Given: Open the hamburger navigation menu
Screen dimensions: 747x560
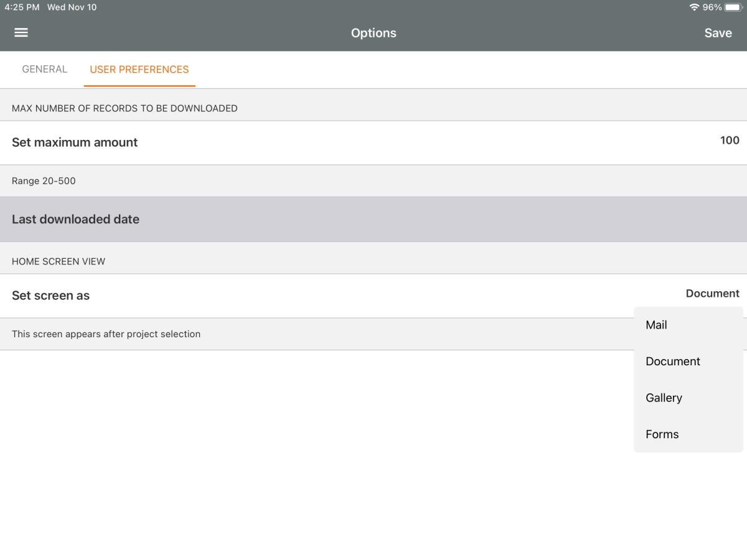Looking at the screenshot, I should [21, 32].
